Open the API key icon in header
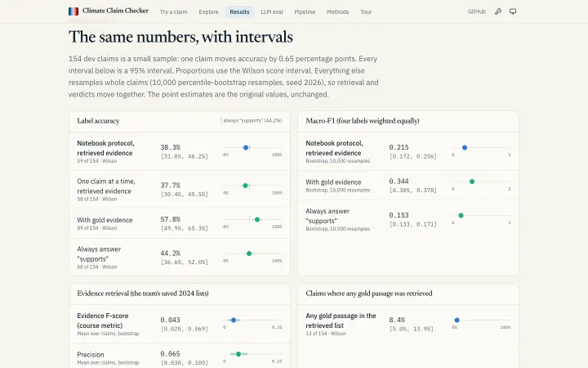Image resolution: width=588 pixels, height=368 pixels. (498, 11)
